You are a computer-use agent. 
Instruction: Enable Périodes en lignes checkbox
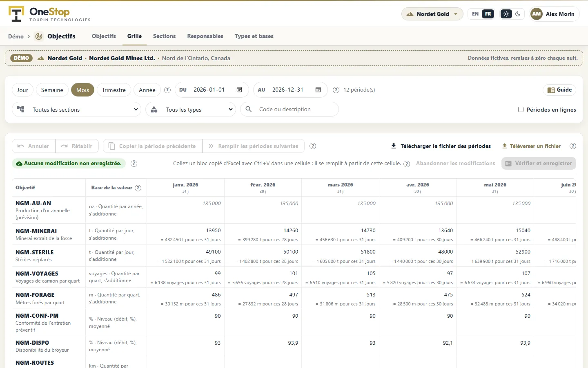pos(521,110)
